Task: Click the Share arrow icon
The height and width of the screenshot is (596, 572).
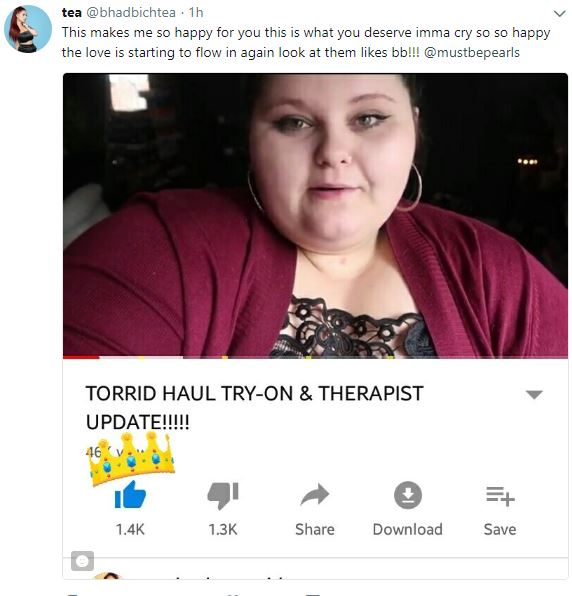Action: [x=315, y=495]
